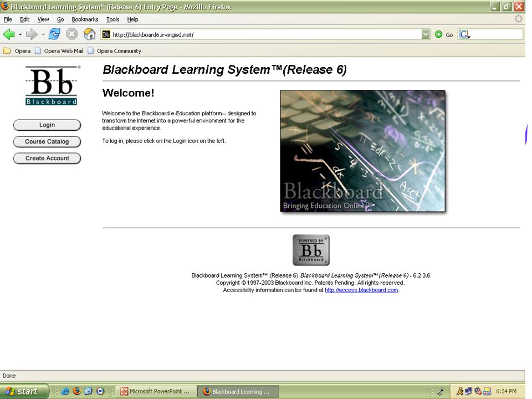Image resolution: width=532 pixels, height=399 pixels.
Task: Open the Edit menu
Action: coord(24,19)
